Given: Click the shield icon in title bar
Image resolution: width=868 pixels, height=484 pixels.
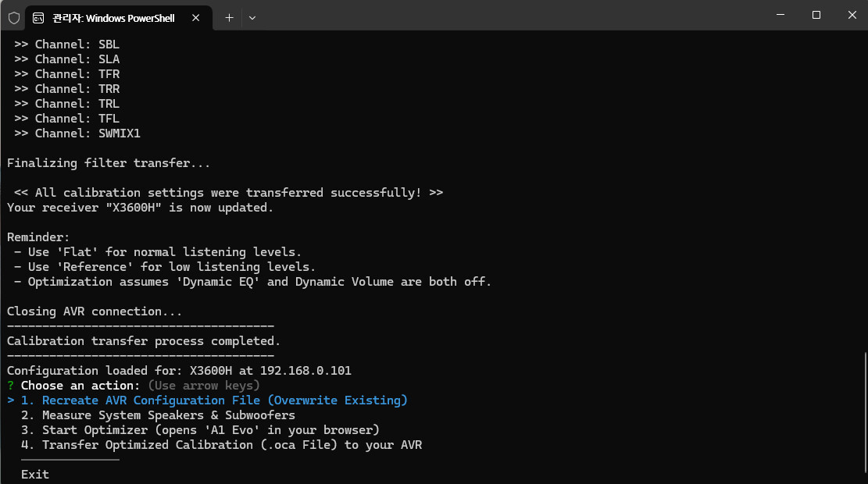Looking at the screenshot, I should pyautogui.click(x=14, y=18).
